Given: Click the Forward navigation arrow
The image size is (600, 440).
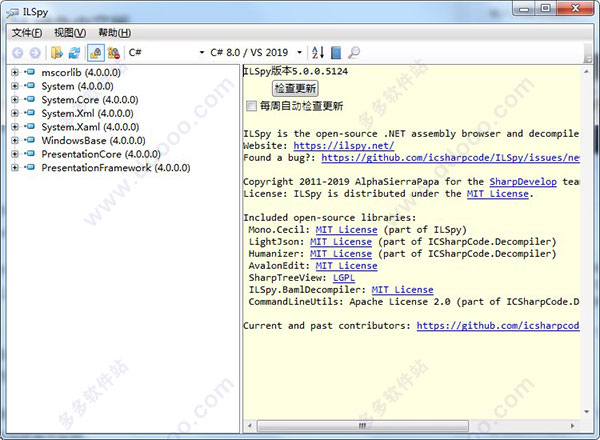Looking at the screenshot, I should point(35,53).
